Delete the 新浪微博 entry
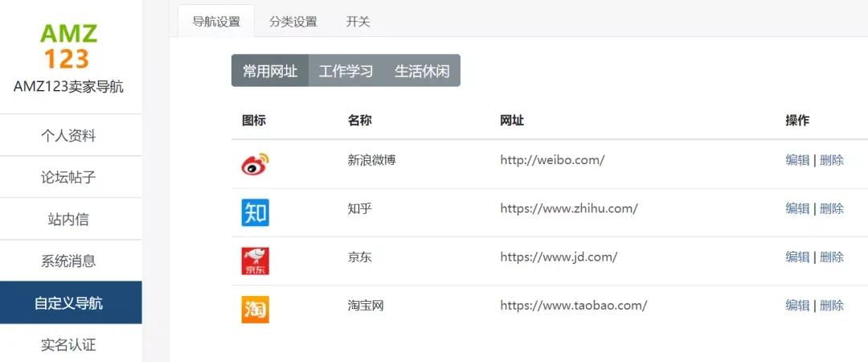 coord(832,160)
